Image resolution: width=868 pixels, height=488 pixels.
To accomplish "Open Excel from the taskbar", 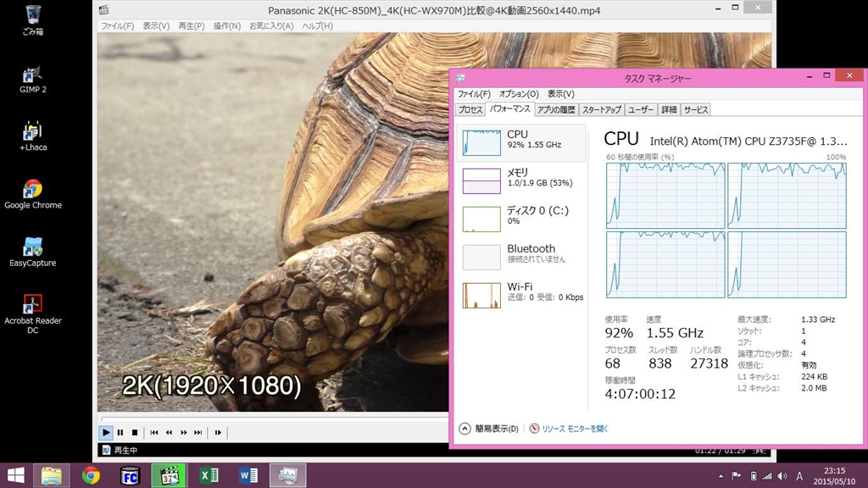I will pyautogui.click(x=209, y=476).
